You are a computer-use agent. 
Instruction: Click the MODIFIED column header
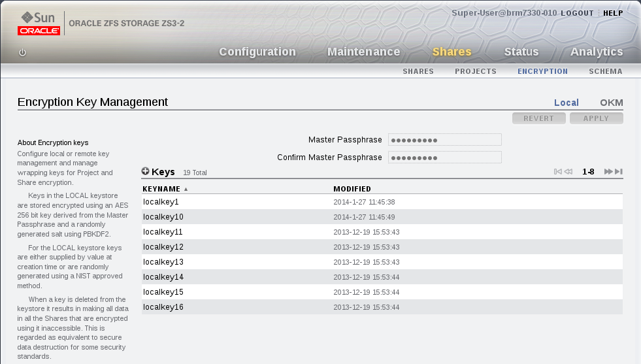352,189
